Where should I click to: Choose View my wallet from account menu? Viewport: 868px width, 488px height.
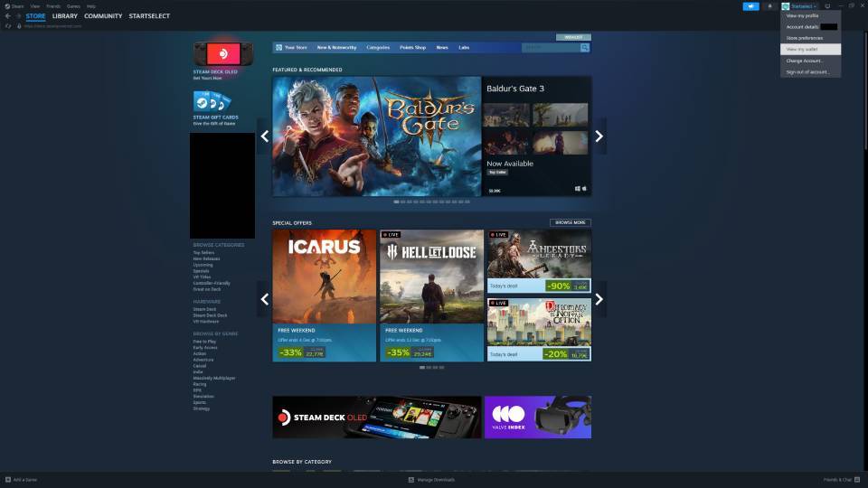coord(810,49)
